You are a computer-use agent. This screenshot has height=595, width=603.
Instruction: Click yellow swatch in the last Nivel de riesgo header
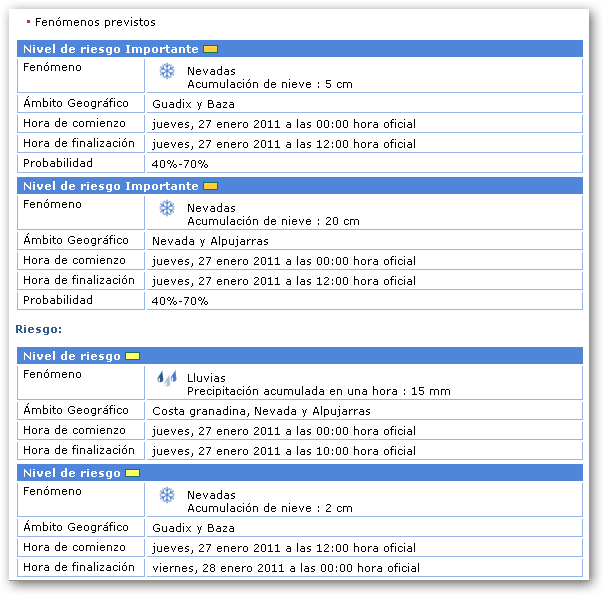click(x=132, y=473)
